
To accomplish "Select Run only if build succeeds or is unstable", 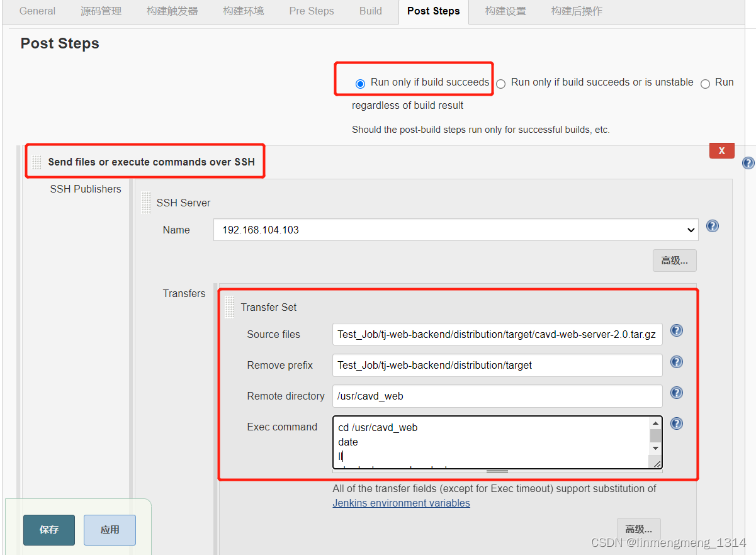I will click(500, 84).
